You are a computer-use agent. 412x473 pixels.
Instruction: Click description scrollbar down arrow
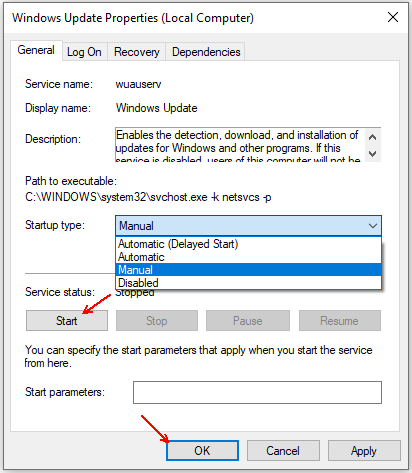[x=373, y=153]
